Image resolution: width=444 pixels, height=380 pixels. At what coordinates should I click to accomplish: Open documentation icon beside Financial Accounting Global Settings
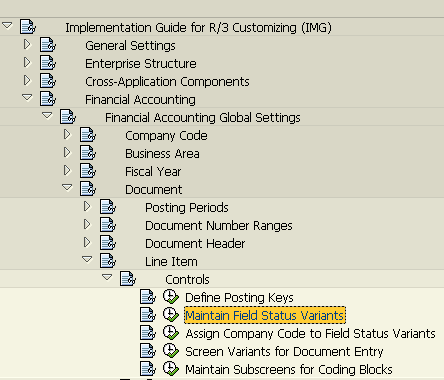pos(68,117)
